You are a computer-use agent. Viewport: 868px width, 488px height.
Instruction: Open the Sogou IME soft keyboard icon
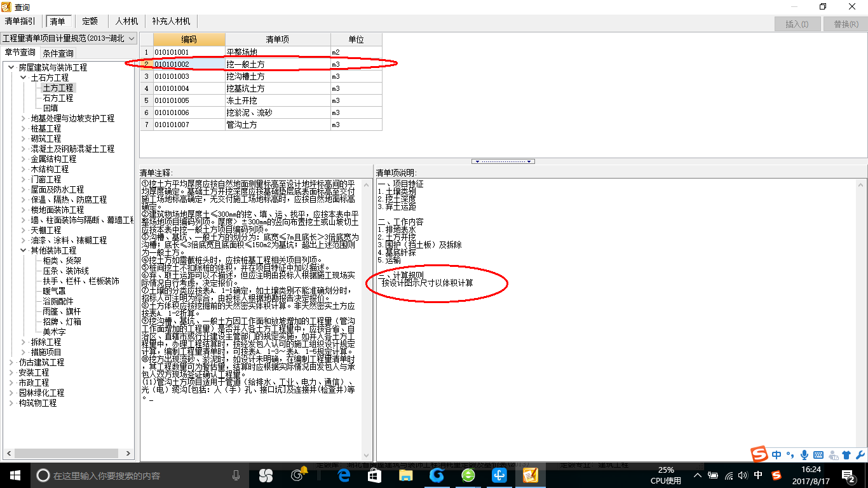(818, 454)
